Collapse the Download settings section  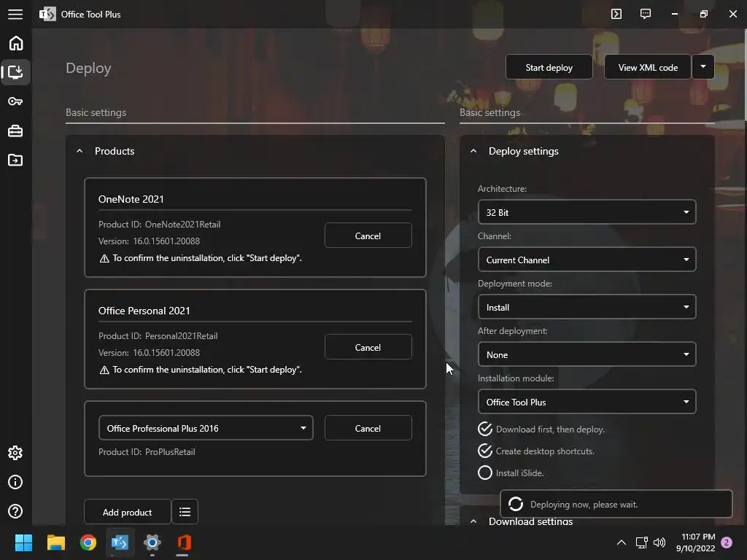tap(473, 521)
